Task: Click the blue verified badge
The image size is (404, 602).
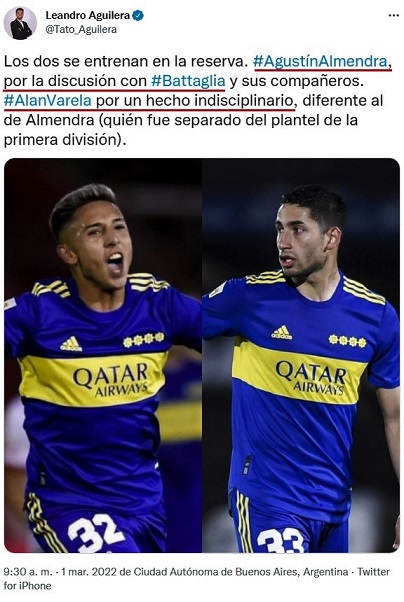Action: [138, 15]
